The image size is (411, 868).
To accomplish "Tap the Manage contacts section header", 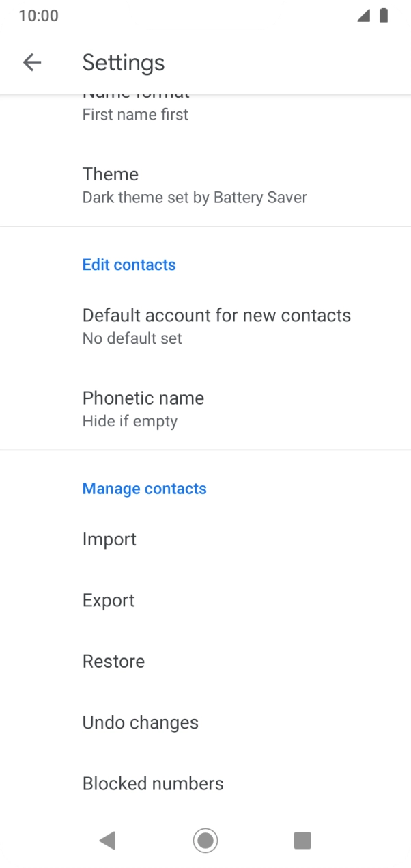I will tap(144, 489).
